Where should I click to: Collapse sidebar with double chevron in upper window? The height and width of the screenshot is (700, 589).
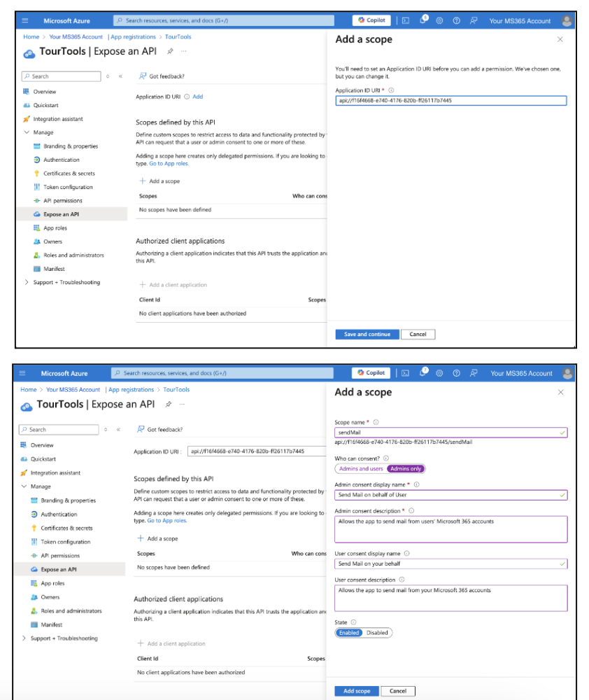[120, 76]
